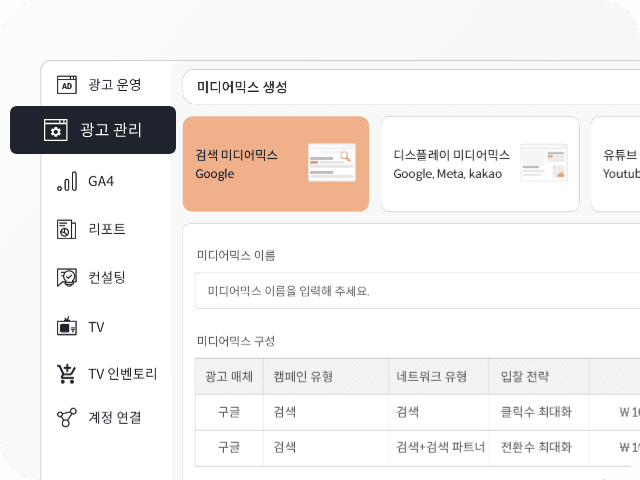Click 검색 campaign type in 클릭수 최대화 row

[284, 412]
